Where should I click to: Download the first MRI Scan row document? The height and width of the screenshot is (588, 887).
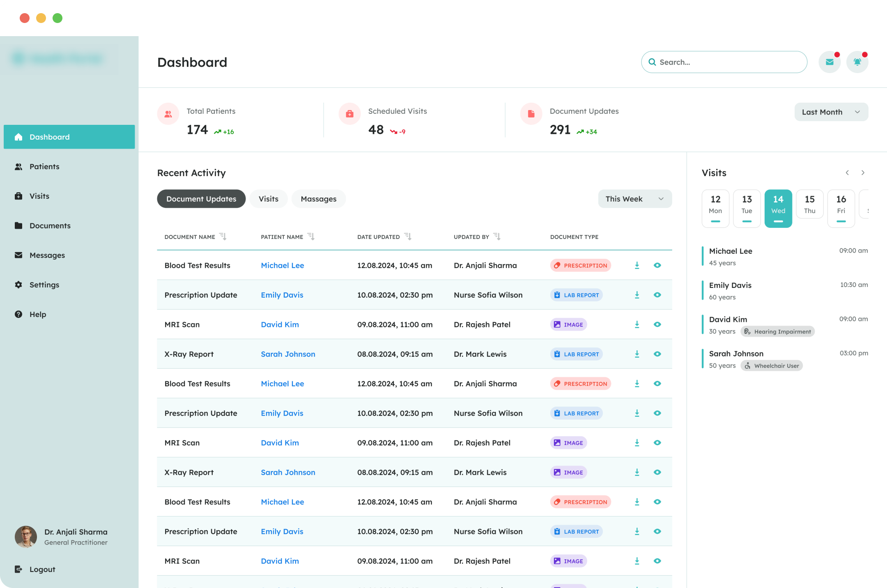point(637,324)
